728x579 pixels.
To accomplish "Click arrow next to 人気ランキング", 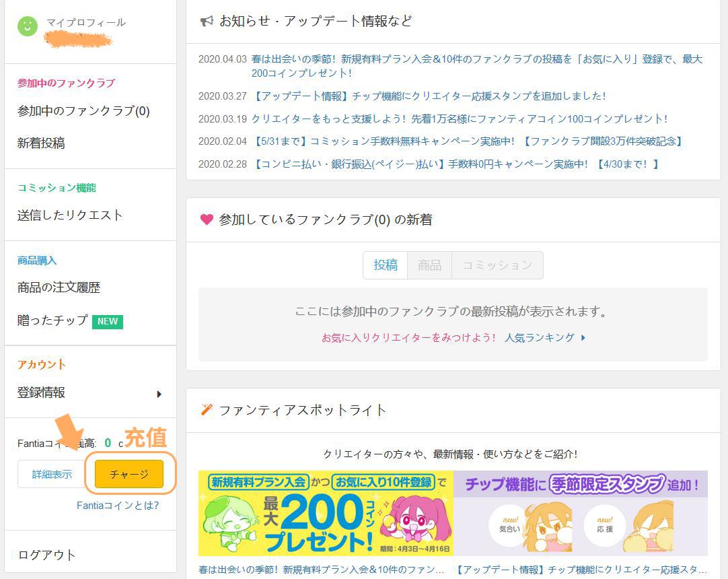I will click(x=583, y=338).
